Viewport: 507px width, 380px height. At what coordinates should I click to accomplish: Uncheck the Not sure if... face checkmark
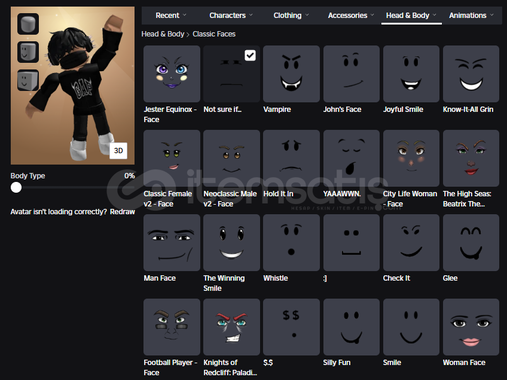click(x=250, y=55)
